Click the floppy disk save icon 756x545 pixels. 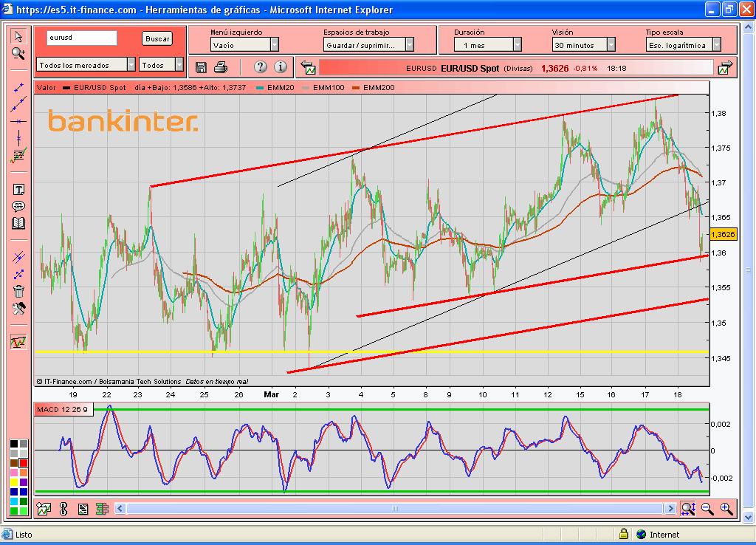coord(201,67)
